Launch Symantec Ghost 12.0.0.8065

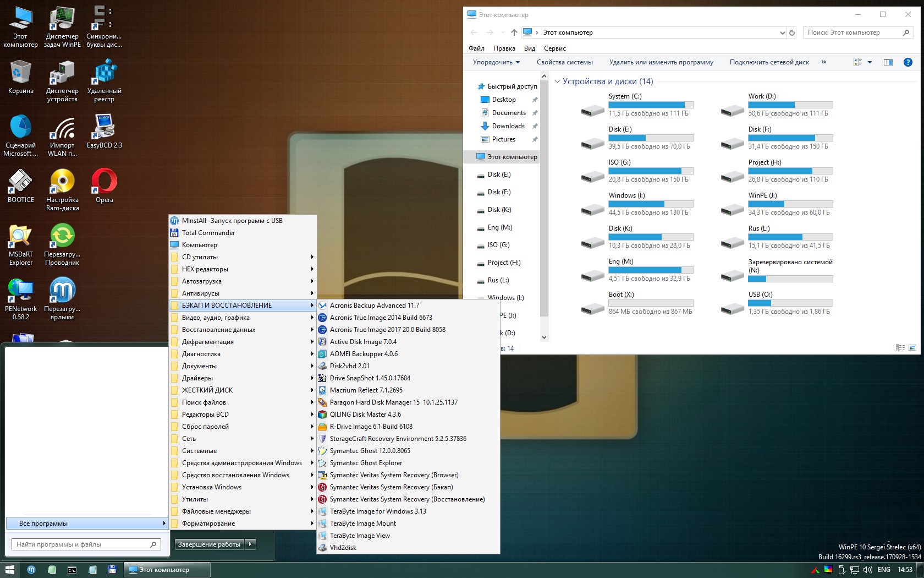(408, 451)
